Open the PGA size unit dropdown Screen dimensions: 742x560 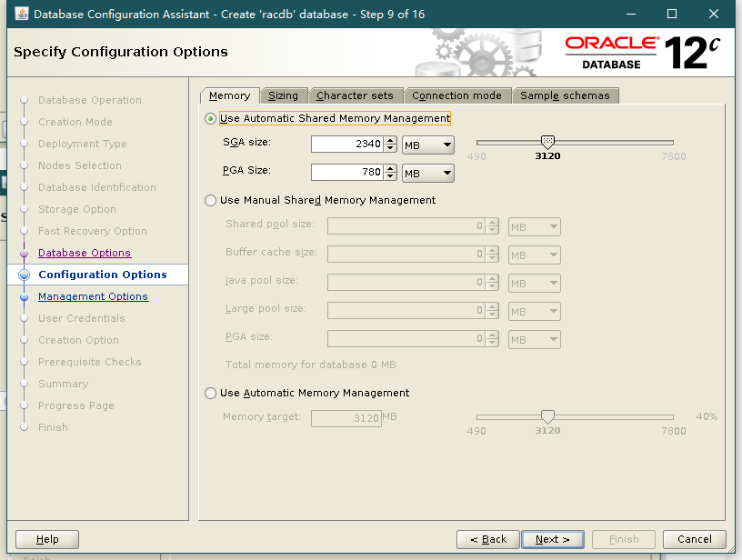(427, 173)
